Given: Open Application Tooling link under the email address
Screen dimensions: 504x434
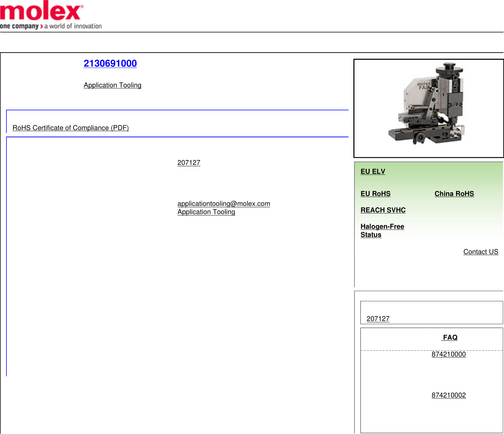Looking at the screenshot, I should click(206, 212).
